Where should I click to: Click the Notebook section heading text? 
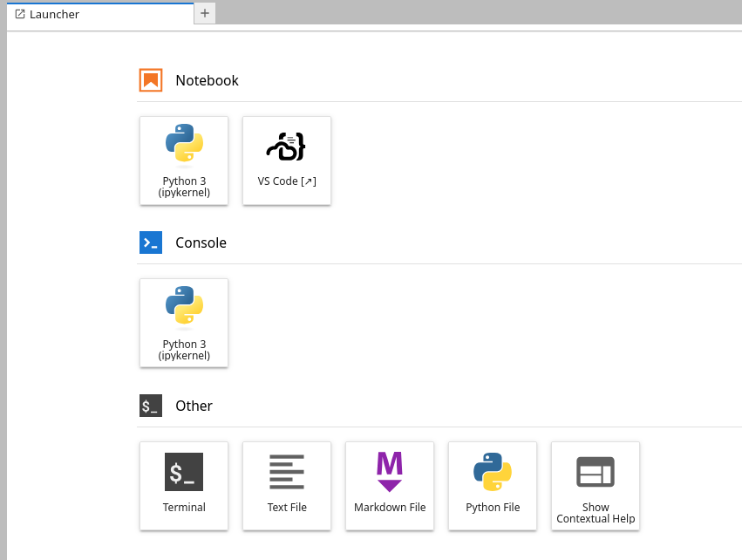[207, 80]
